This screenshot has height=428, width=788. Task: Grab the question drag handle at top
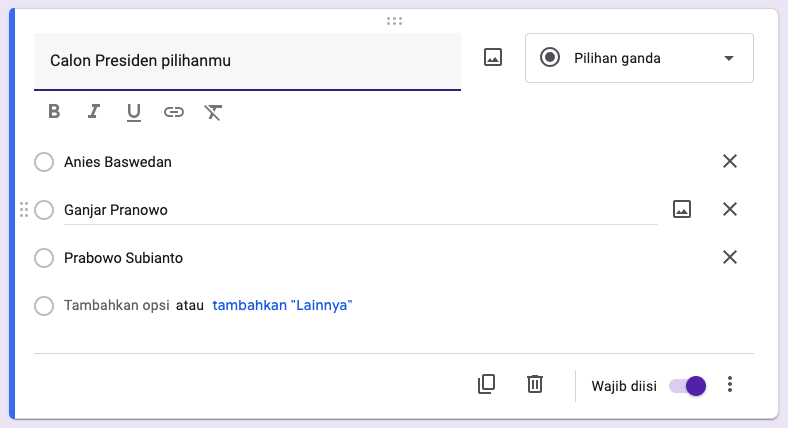(395, 21)
